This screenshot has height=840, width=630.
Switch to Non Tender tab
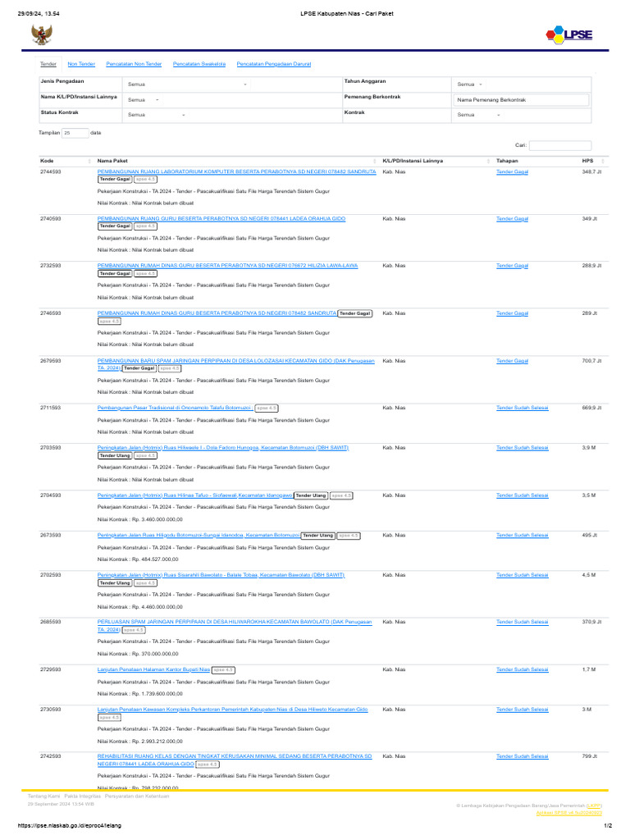(x=81, y=64)
